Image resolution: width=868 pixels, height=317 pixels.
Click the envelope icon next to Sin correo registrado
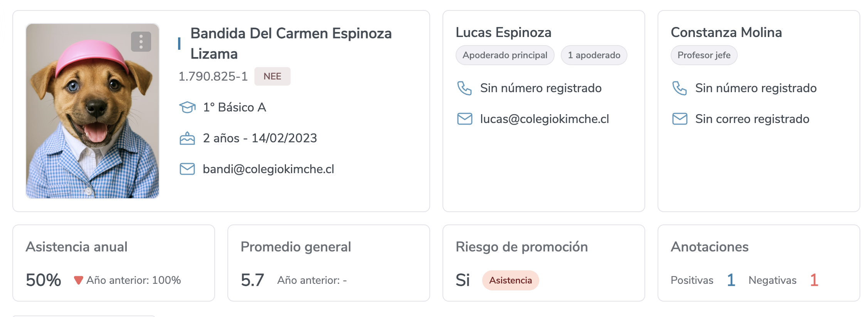click(x=680, y=119)
